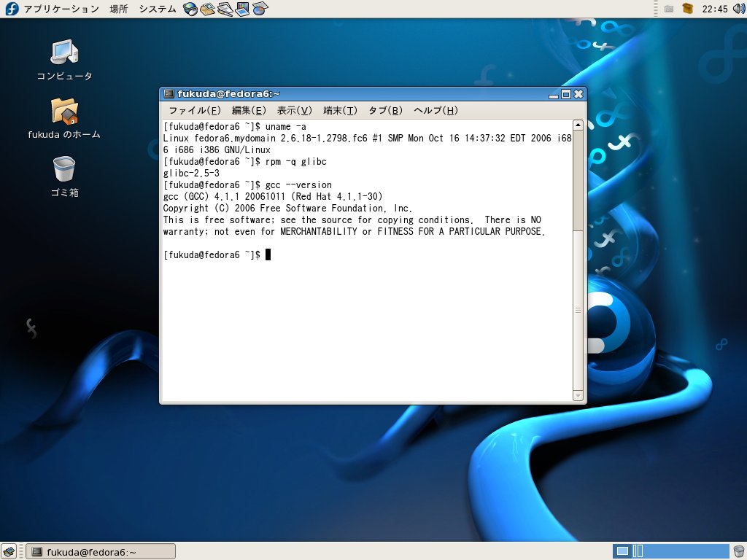This screenshot has height=560, width=747.
Task: Click the software updater tray icon
Action: point(687,8)
